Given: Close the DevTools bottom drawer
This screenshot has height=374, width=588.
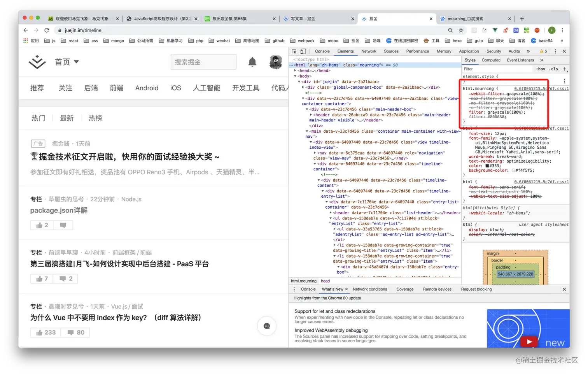Looking at the screenshot, I should [x=564, y=289].
